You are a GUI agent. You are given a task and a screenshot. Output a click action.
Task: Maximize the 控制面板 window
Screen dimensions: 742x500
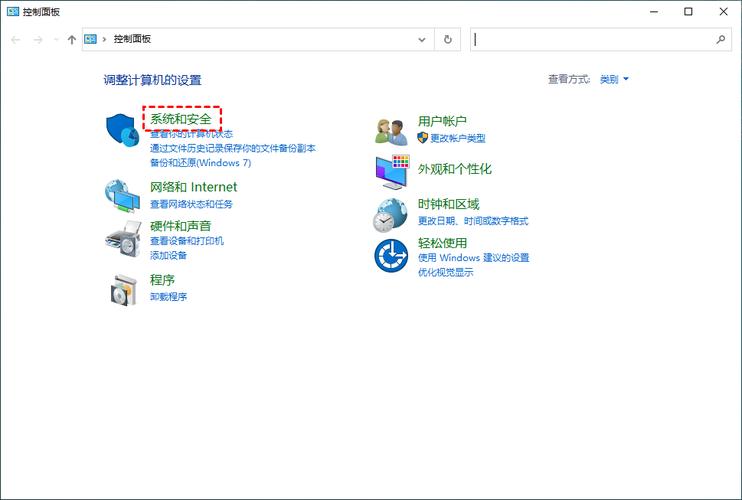pos(688,11)
